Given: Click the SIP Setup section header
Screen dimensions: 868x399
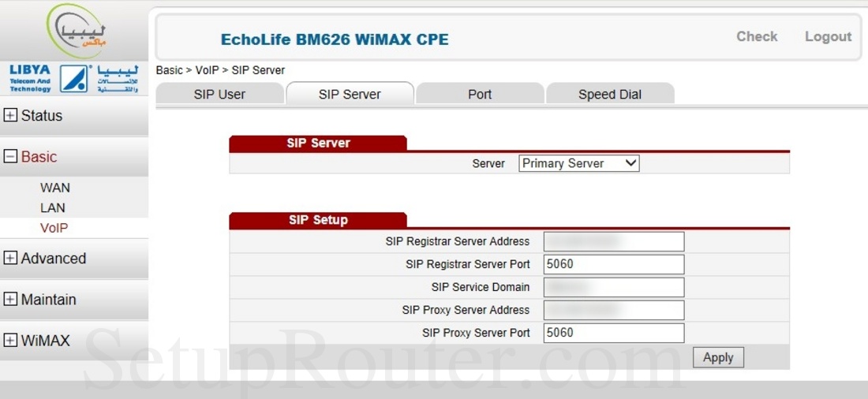Looking at the screenshot, I should (x=318, y=220).
